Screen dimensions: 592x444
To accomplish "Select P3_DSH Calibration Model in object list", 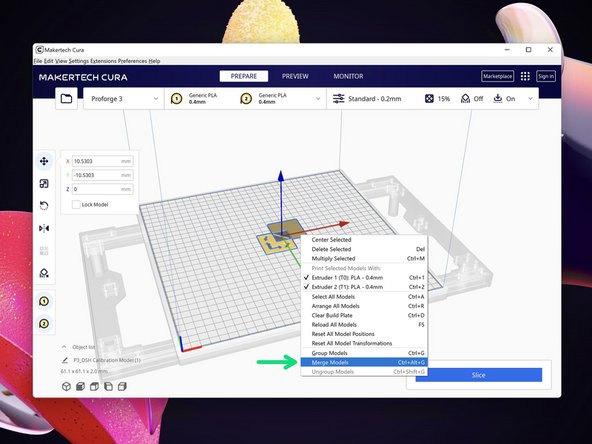I will [x=107, y=360].
